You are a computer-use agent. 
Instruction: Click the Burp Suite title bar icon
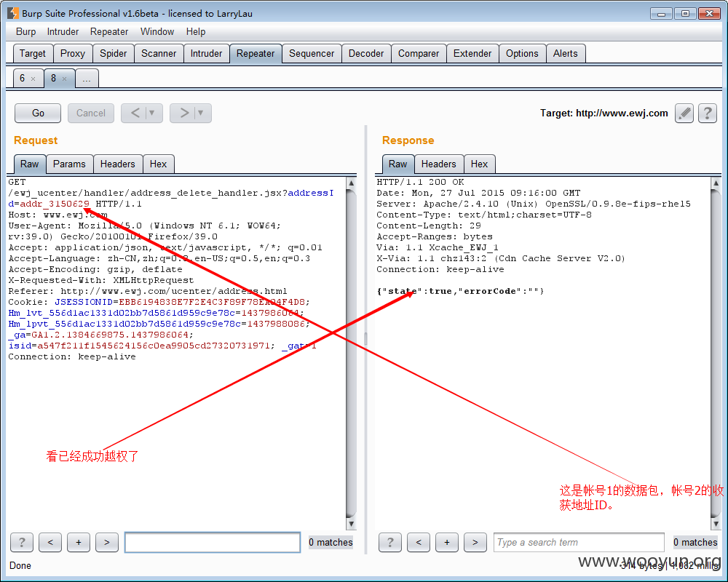pyautogui.click(x=13, y=13)
